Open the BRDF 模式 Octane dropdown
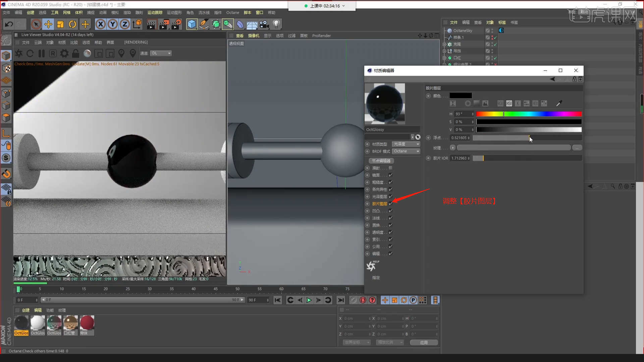Image resolution: width=644 pixels, height=362 pixels. [406, 152]
